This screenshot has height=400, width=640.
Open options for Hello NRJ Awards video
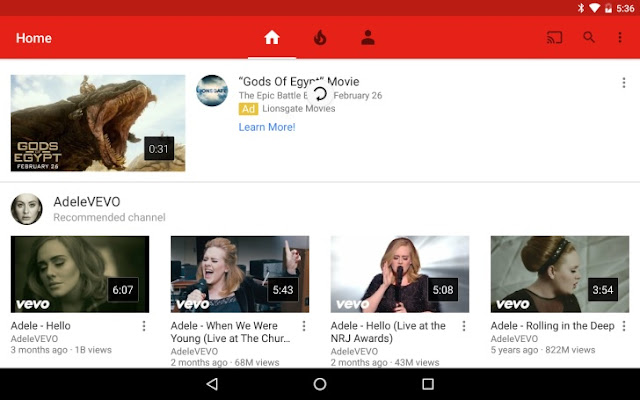464,326
